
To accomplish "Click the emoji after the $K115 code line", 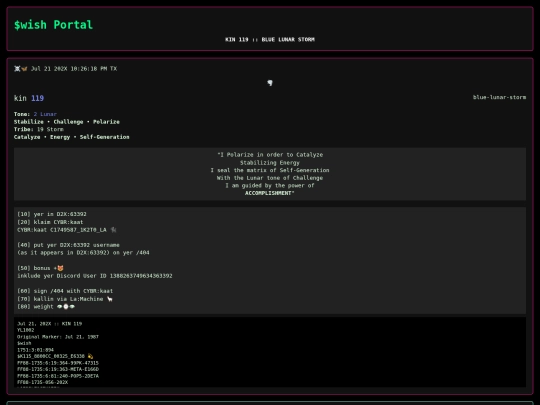I will (x=90, y=356).
